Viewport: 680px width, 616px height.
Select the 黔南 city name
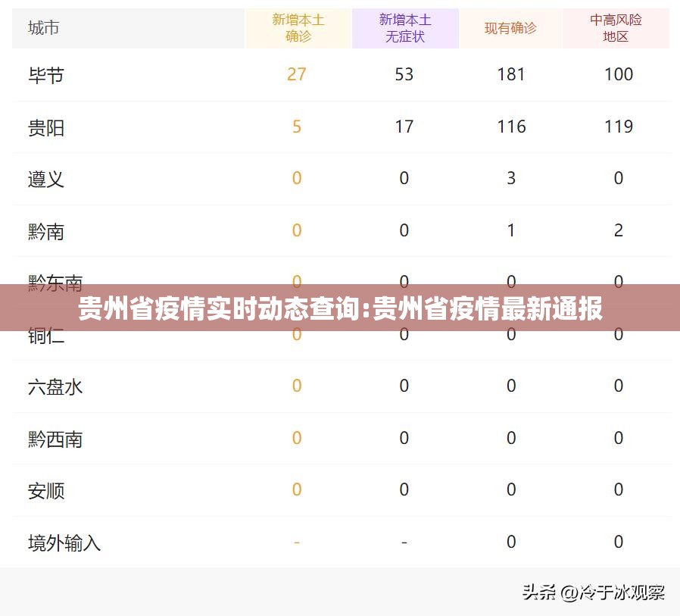pos(46,231)
